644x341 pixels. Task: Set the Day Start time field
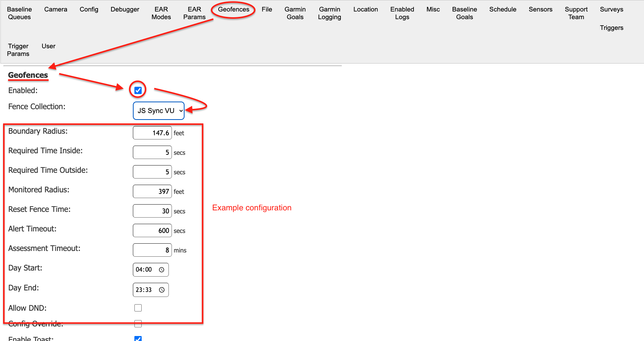[150, 270]
